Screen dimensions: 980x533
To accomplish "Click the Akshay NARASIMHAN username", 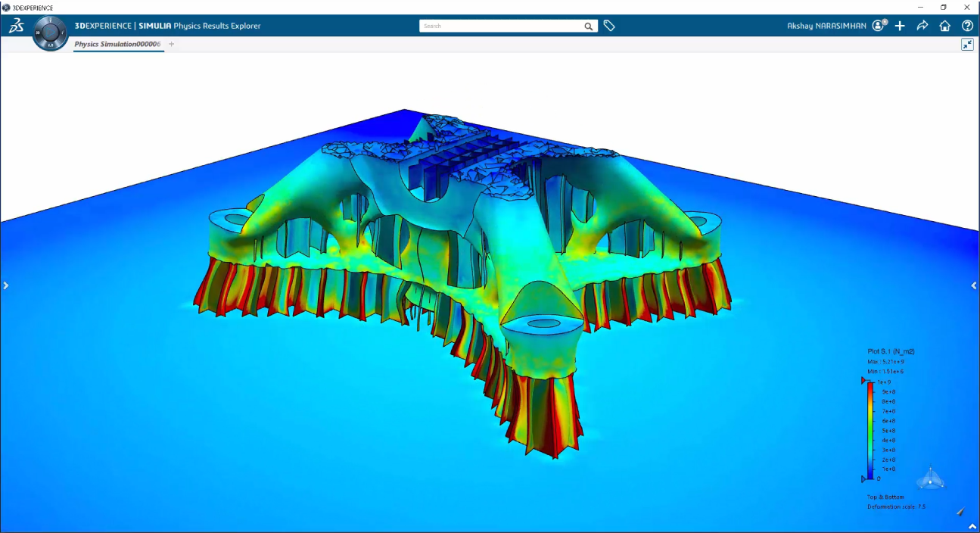I will pyautogui.click(x=826, y=26).
